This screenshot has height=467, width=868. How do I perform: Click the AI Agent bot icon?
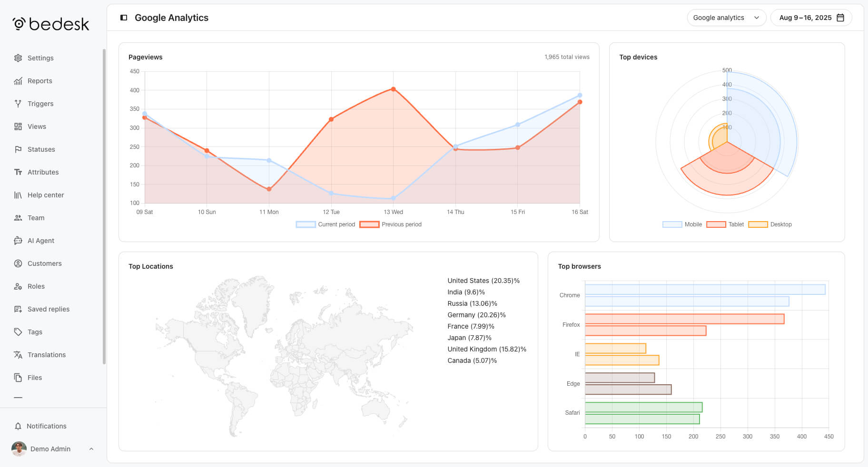pyautogui.click(x=18, y=241)
